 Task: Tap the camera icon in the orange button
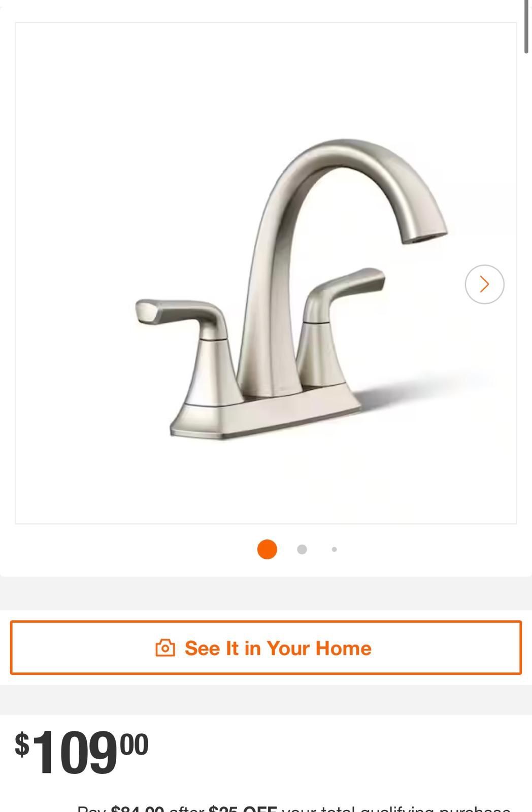(x=165, y=648)
